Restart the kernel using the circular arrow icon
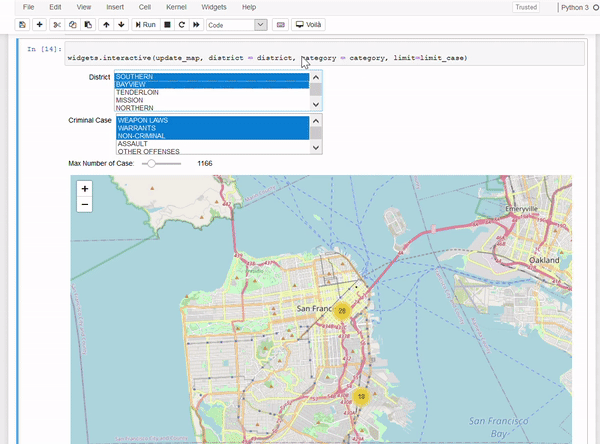This screenshot has height=444, width=600. pos(181,24)
